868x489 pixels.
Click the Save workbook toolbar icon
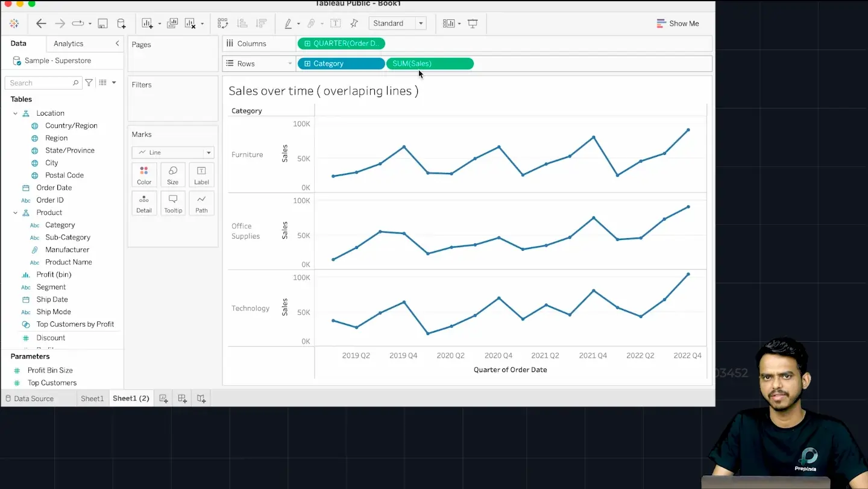point(102,24)
